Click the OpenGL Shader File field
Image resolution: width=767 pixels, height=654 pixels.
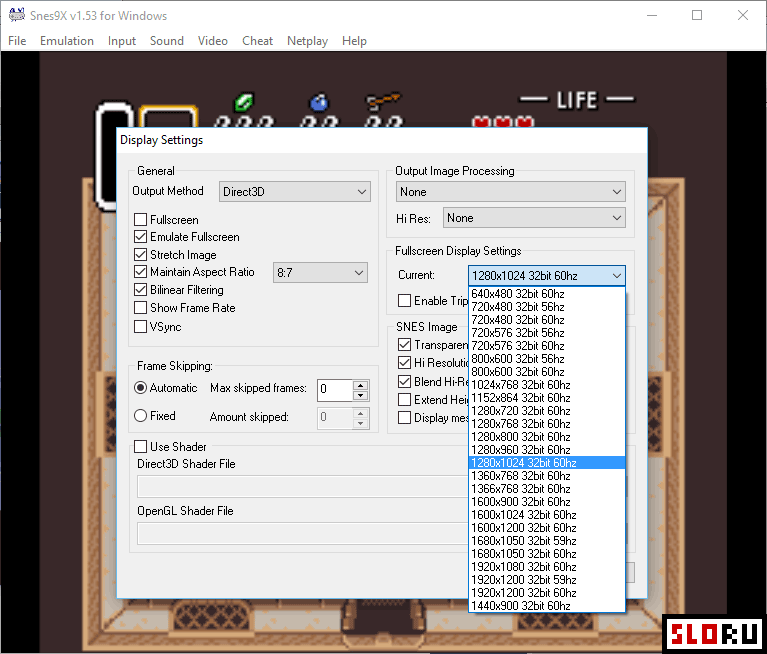click(x=303, y=534)
